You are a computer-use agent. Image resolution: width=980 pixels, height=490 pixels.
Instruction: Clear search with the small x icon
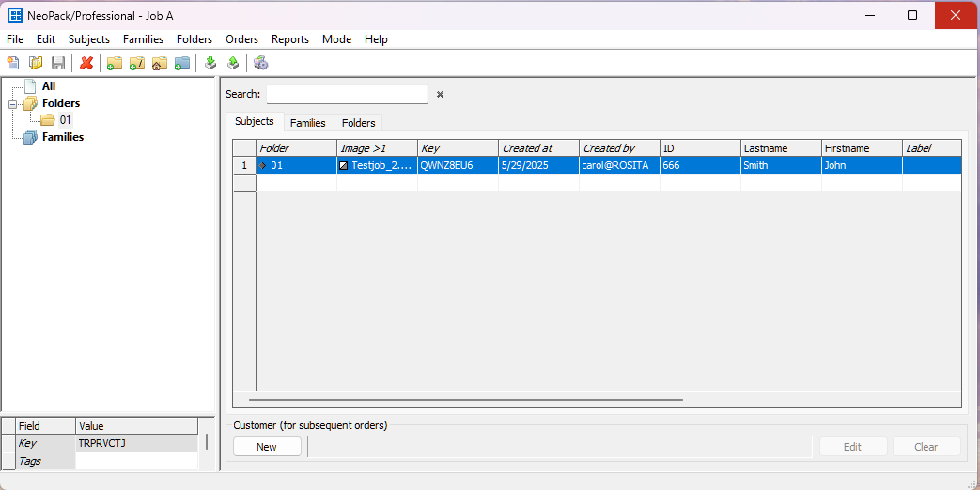click(440, 94)
